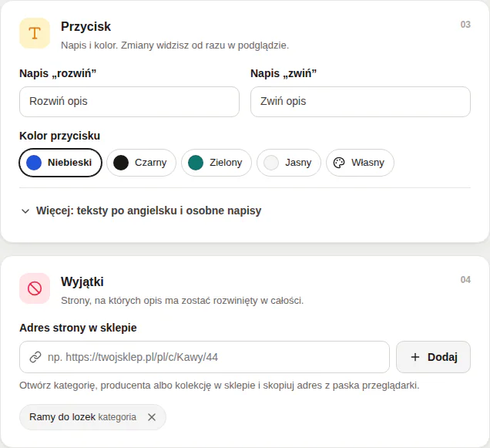Click the orange T icon beside Przycisk
This screenshot has width=490, height=448.
(x=35, y=33)
